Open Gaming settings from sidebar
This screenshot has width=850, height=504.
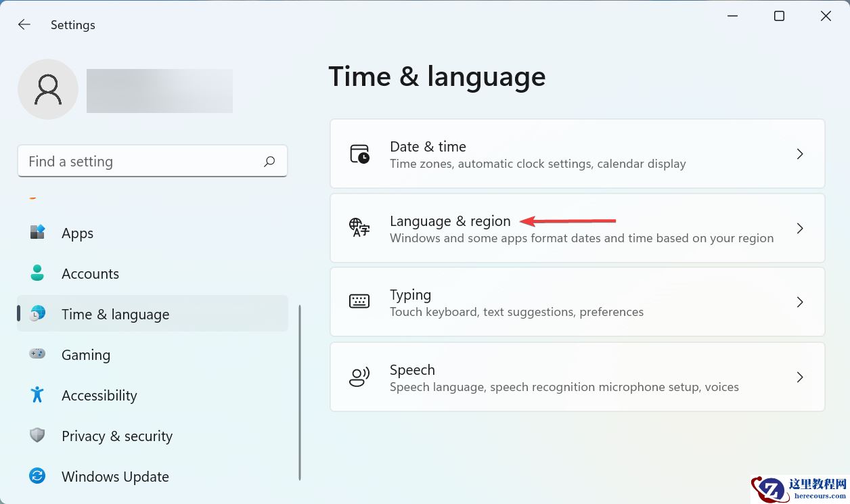(x=86, y=354)
